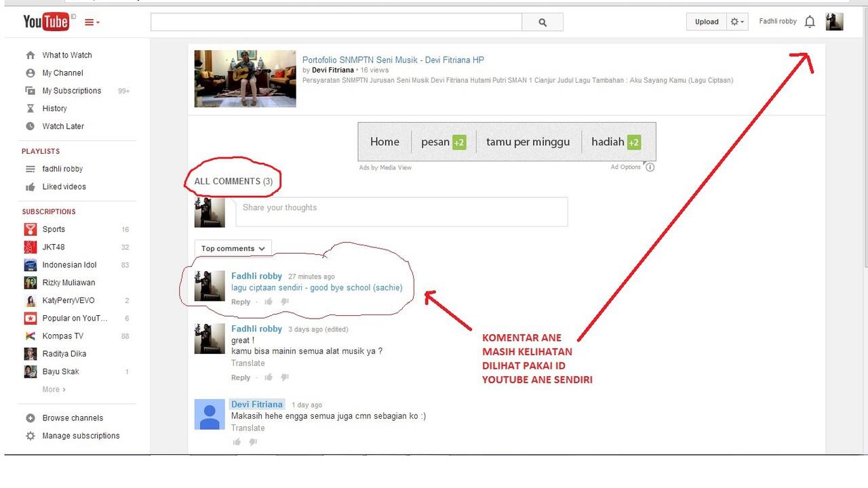The image size is (868, 488).
Task: Open the Top comments sort dropdown
Action: (x=233, y=249)
